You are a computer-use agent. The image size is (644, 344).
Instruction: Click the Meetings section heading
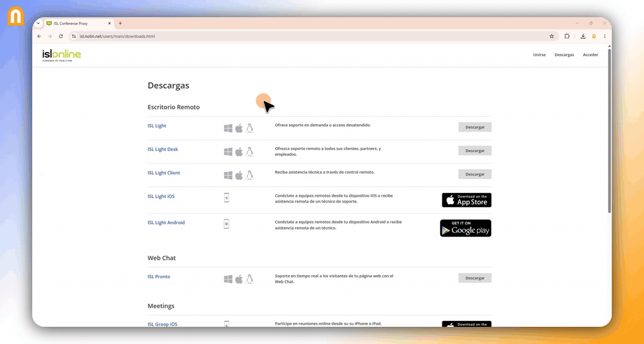pos(161,306)
